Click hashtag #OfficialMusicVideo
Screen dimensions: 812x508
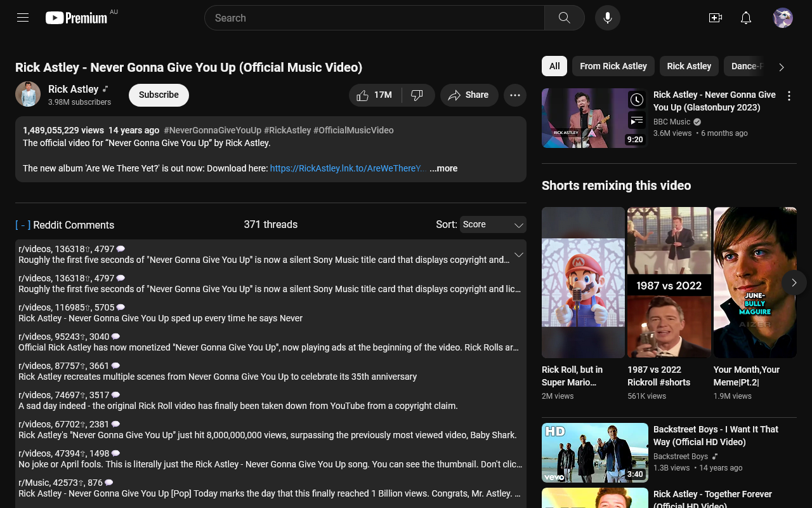point(353,130)
